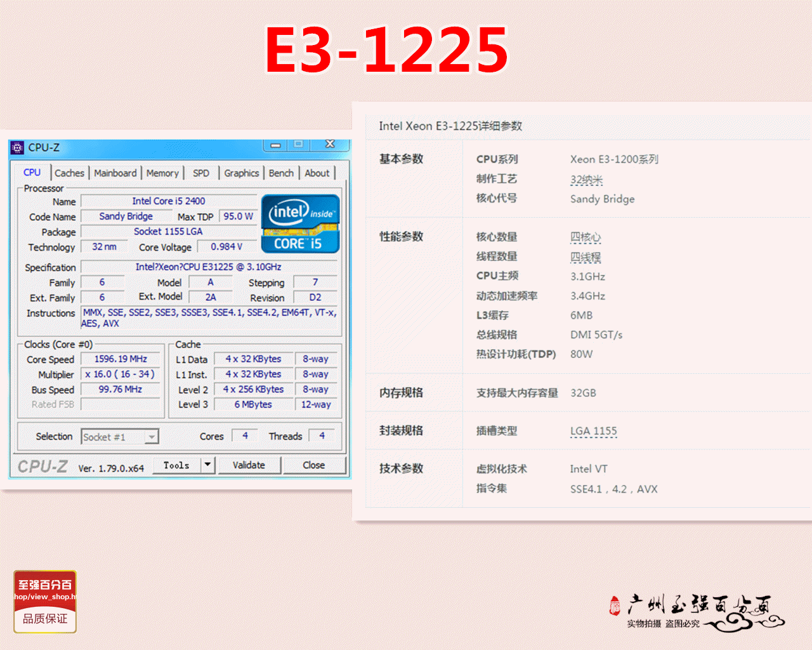Viewport: 812px width, 650px height.
Task: Click the Validate button
Action: tap(249, 465)
